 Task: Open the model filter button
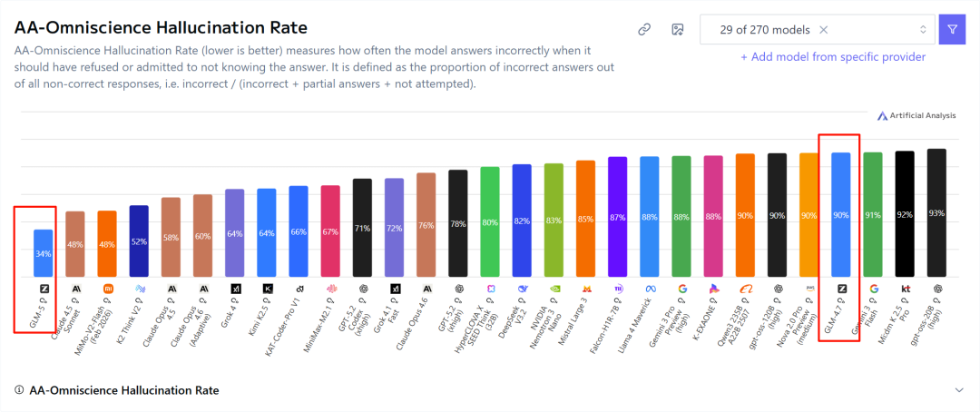952,29
